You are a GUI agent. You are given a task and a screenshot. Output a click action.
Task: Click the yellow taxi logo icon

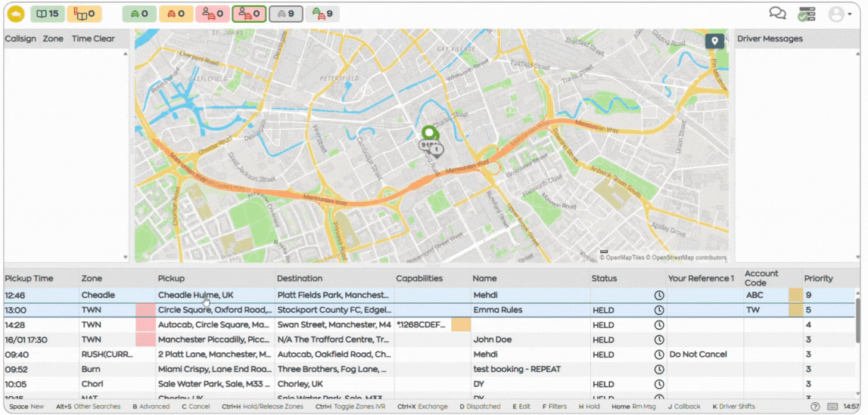point(16,14)
